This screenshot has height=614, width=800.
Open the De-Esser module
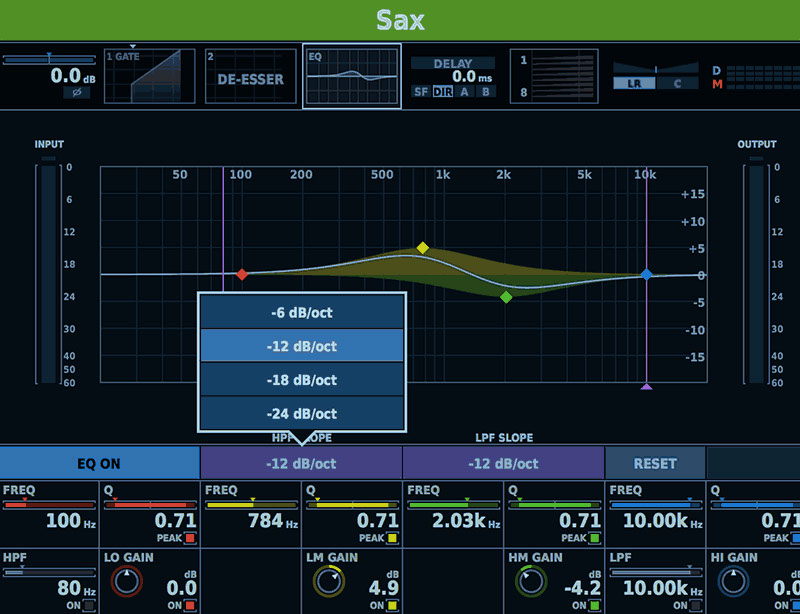click(x=250, y=77)
